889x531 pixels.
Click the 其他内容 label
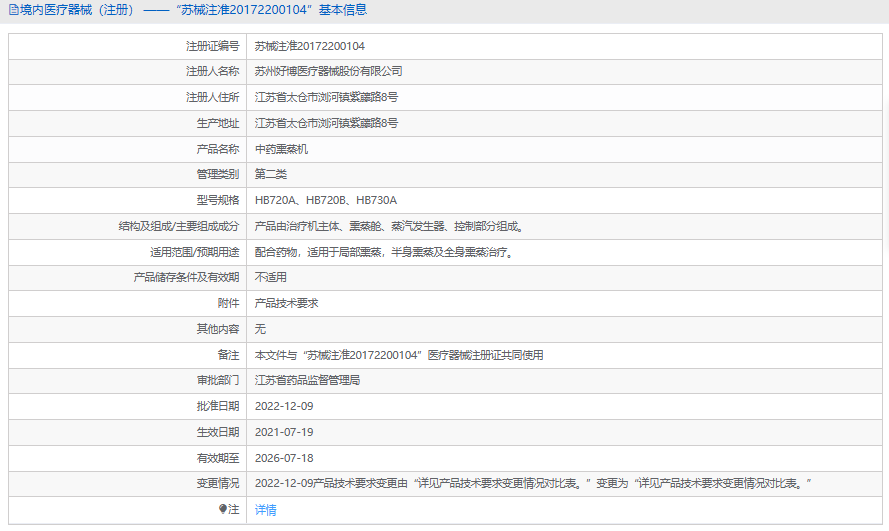tap(218, 329)
